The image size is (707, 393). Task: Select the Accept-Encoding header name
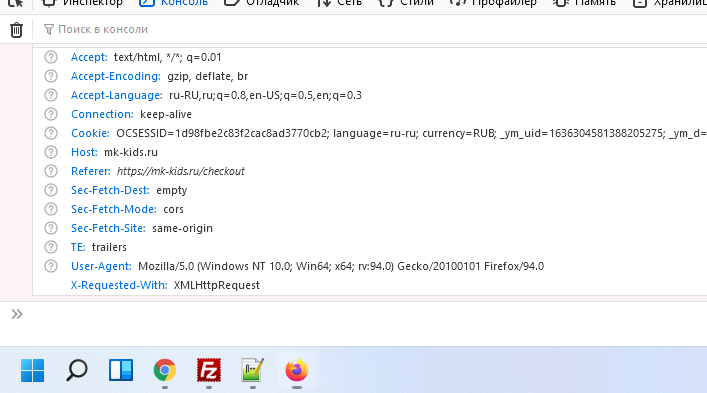pyautogui.click(x=116, y=76)
